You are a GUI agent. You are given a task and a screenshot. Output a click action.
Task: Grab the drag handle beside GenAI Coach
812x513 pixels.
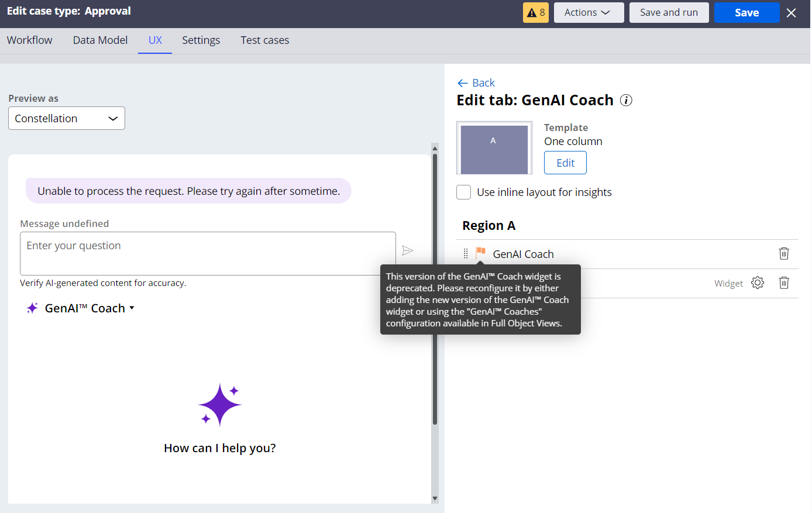(465, 253)
